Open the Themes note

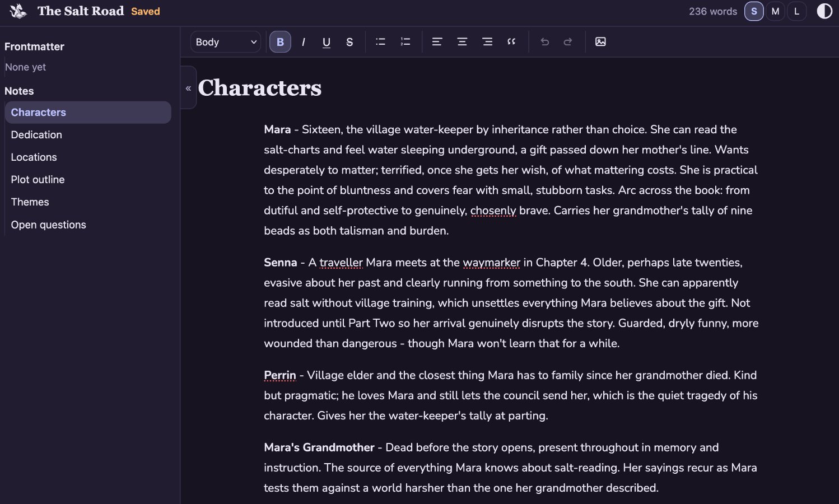88,202
